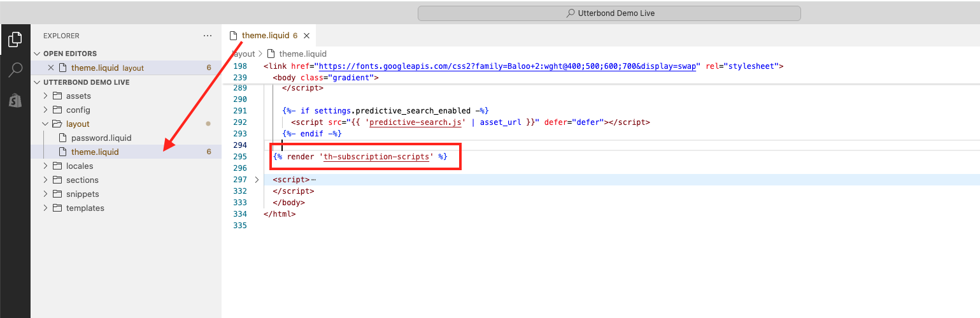Click problem count 6 beside layout theme.liquid
This screenshot has height=318, width=980.
coord(209,152)
